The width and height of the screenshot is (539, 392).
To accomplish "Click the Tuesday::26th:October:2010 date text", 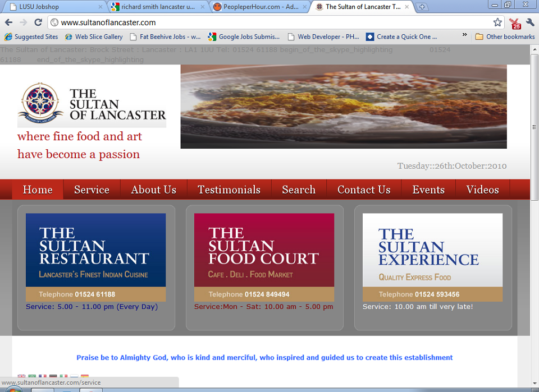I will click(x=452, y=166).
